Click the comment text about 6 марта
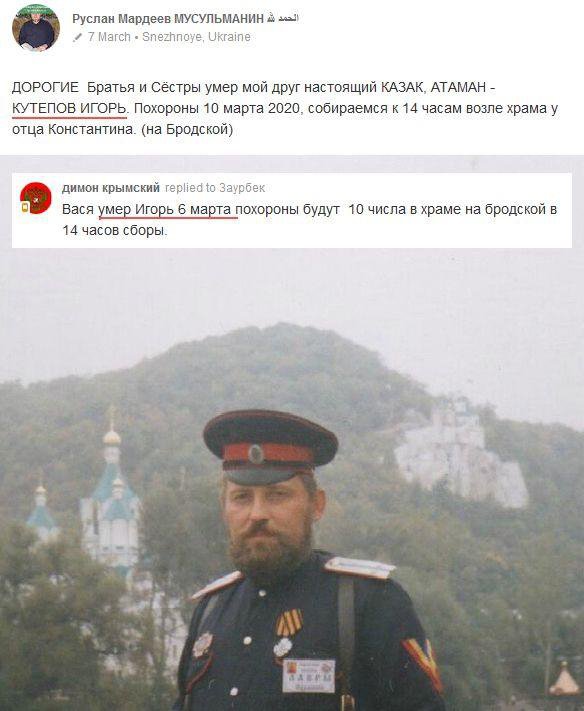The image size is (584, 711). click(310, 220)
